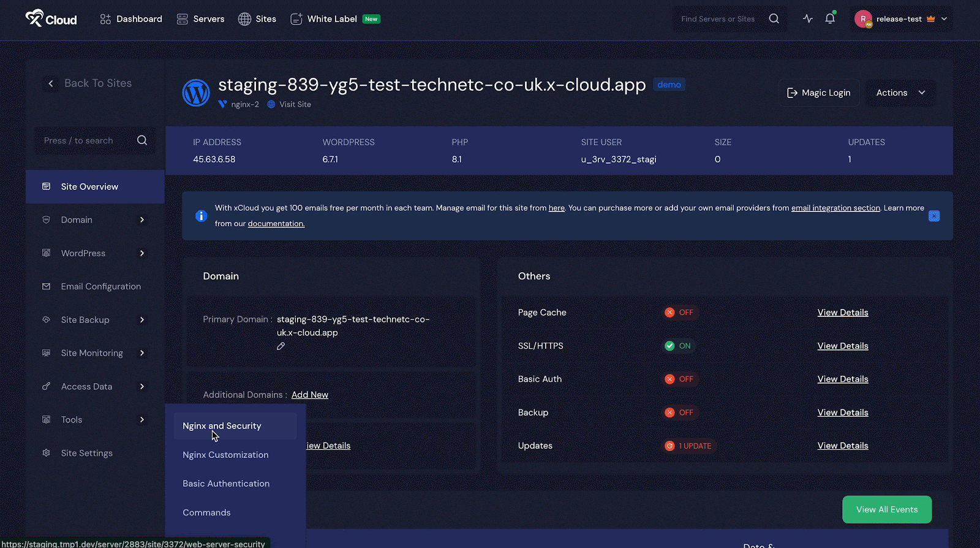Viewport: 980px width, 548px height.
Task: Open the activity pulse icon
Action: [808, 18]
